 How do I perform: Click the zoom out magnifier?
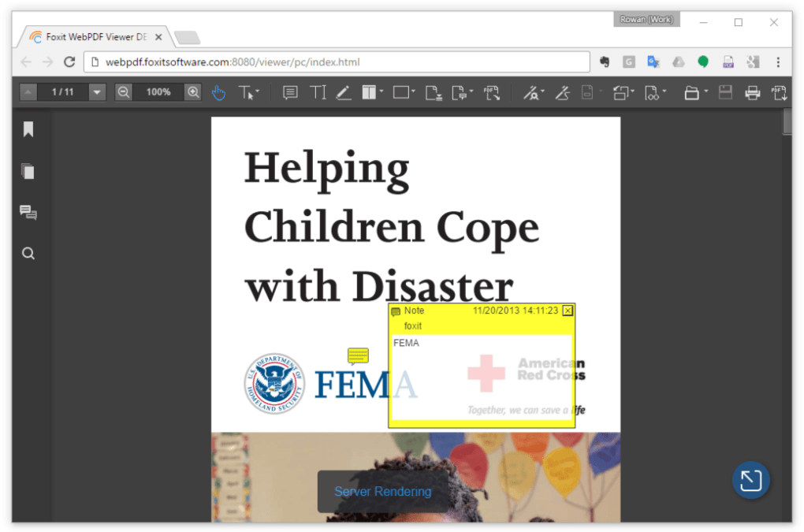[123, 92]
